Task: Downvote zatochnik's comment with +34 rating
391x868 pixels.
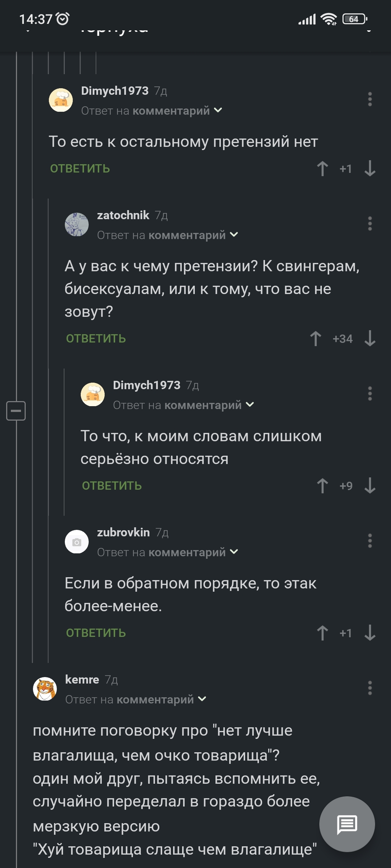Action: pyautogui.click(x=370, y=339)
